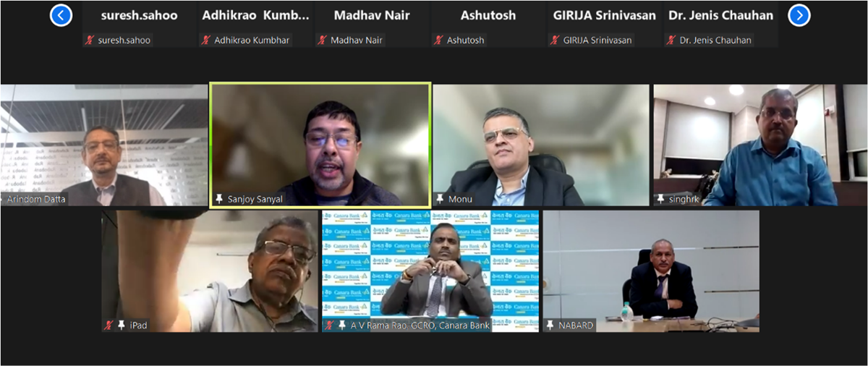Click the left arrow to show previous participants

(61, 15)
